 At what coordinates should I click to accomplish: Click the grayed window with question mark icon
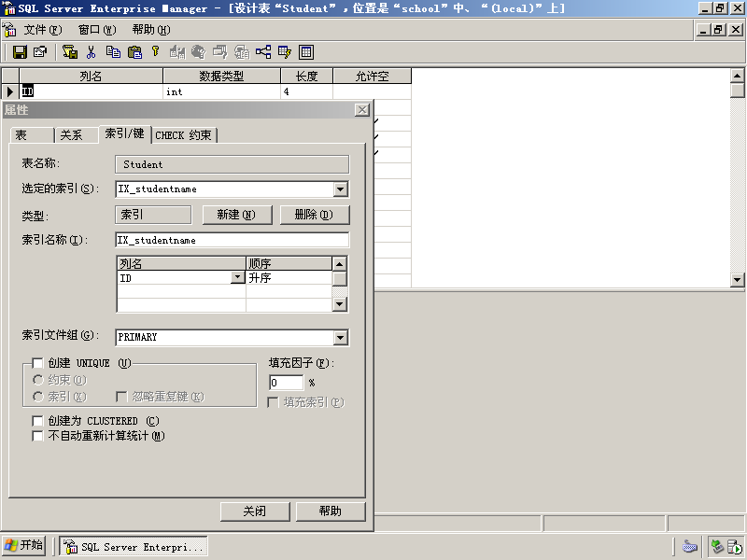(x=220, y=52)
